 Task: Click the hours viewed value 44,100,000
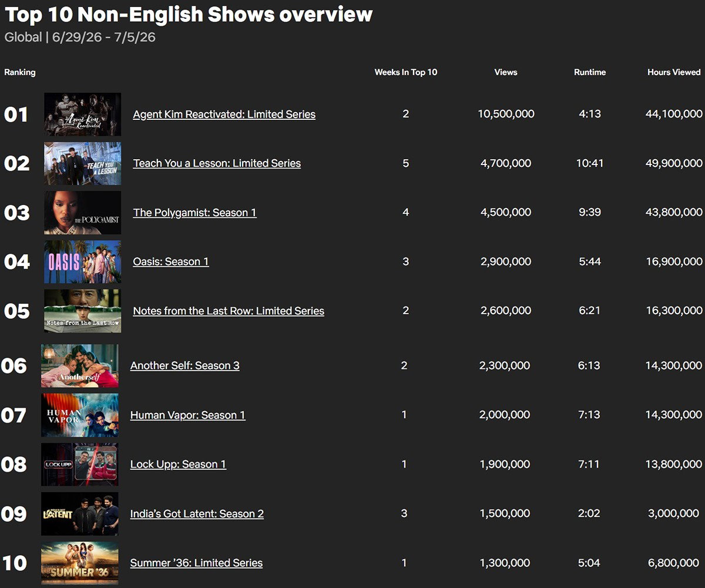tap(674, 114)
